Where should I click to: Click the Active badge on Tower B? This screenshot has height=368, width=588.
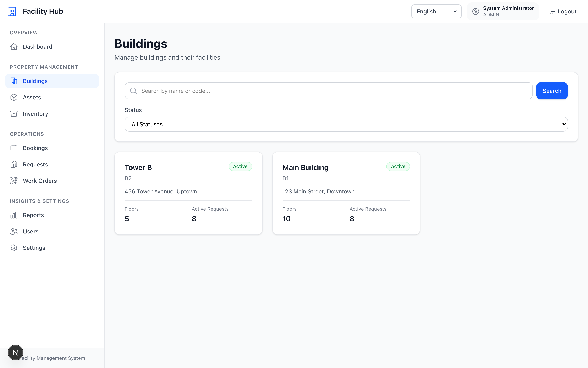[x=240, y=166]
